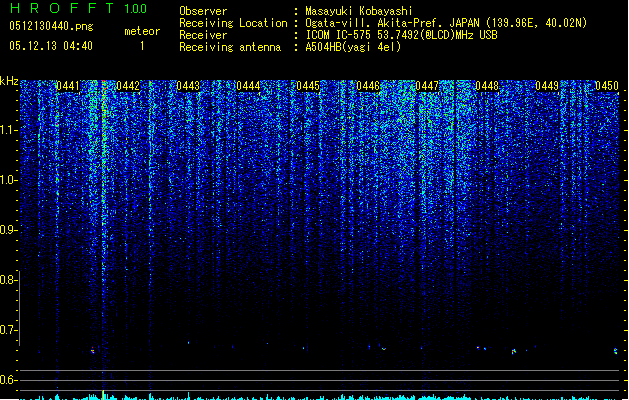The height and width of the screenshot is (400, 629).
Task: Click the 0448 time marker
Action: click(487, 86)
